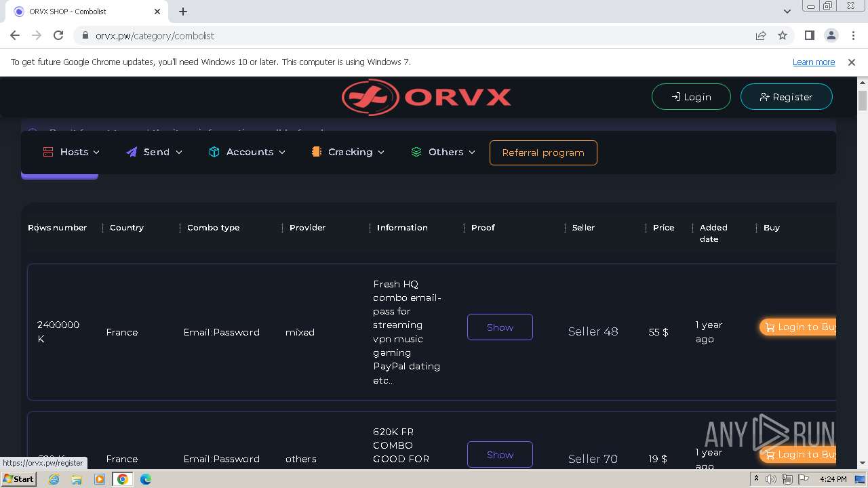868x488 pixels.
Task: Click the 'mixed' provider cell
Action: (x=300, y=332)
